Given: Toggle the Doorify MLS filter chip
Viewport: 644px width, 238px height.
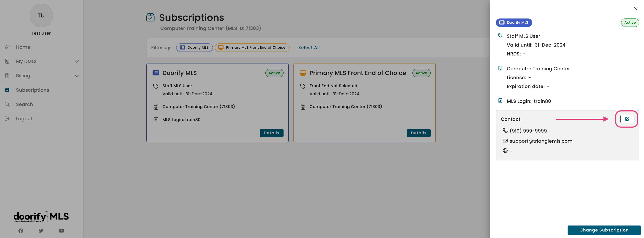Looking at the screenshot, I should click(x=194, y=48).
